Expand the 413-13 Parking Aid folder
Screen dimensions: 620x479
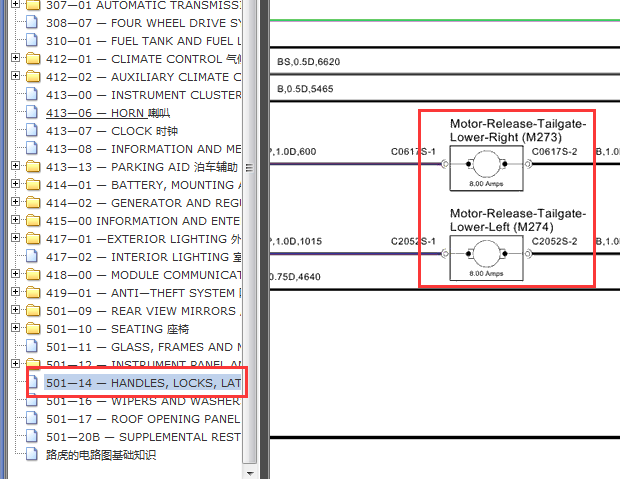point(15,166)
